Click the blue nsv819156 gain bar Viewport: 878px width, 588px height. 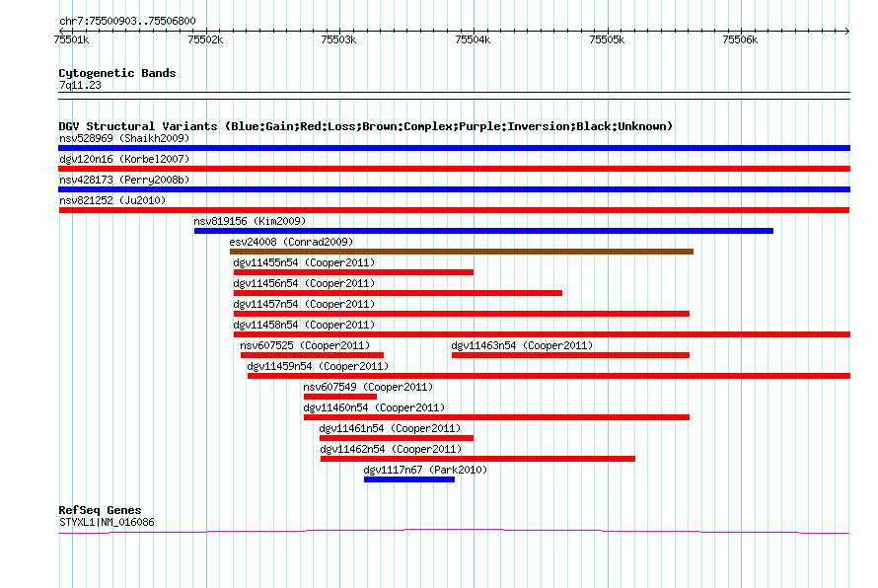(x=483, y=231)
